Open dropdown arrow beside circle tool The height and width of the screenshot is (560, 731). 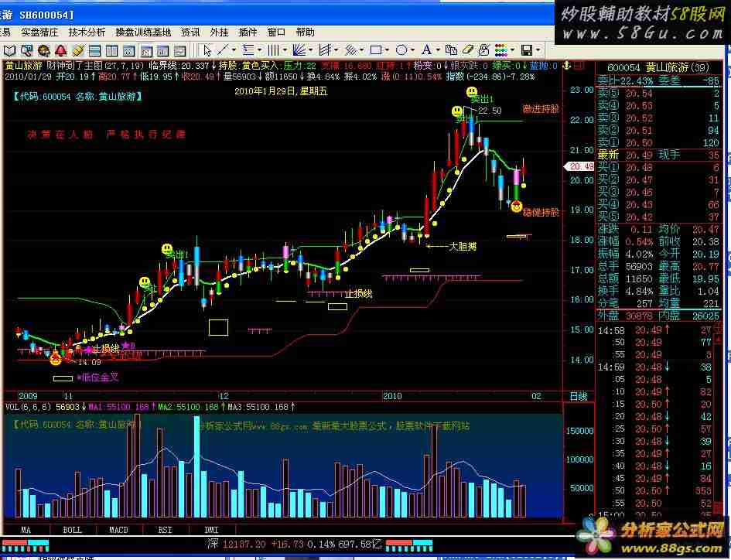[x=412, y=50]
